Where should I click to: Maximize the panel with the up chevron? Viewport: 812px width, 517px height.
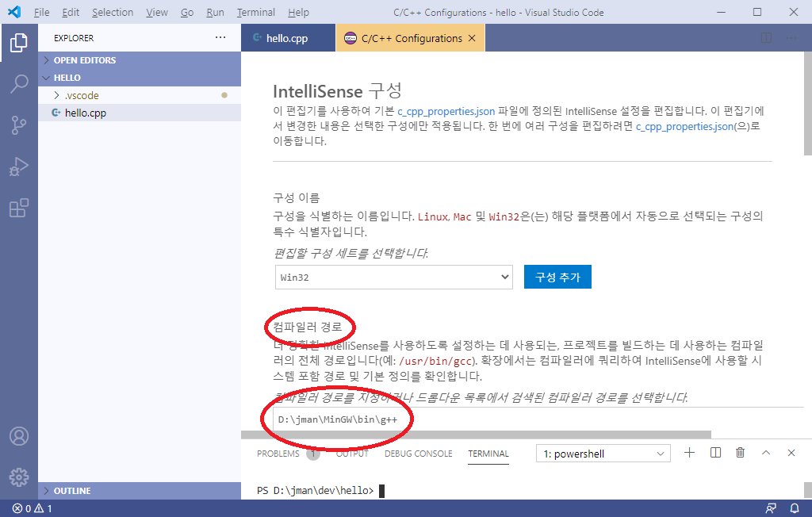(x=766, y=453)
